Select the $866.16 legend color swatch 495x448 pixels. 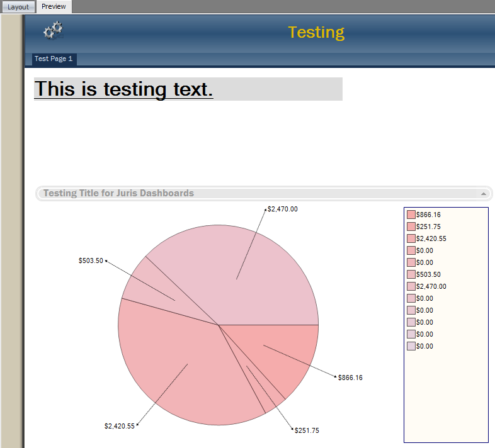click(x=411, y=215)
